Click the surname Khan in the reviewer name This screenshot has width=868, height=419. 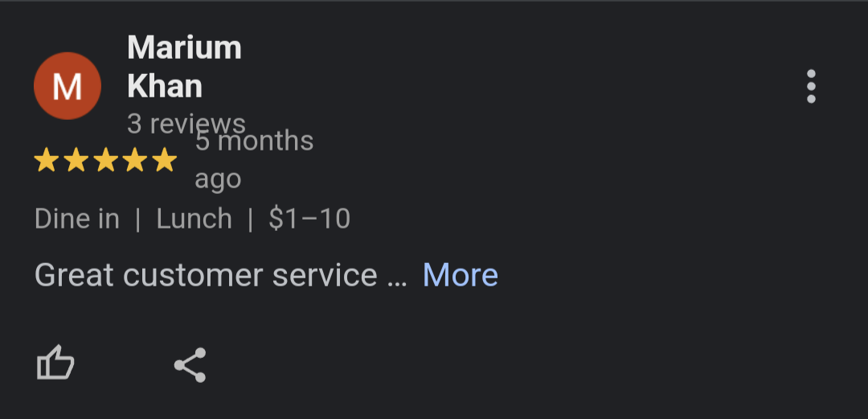165,86
